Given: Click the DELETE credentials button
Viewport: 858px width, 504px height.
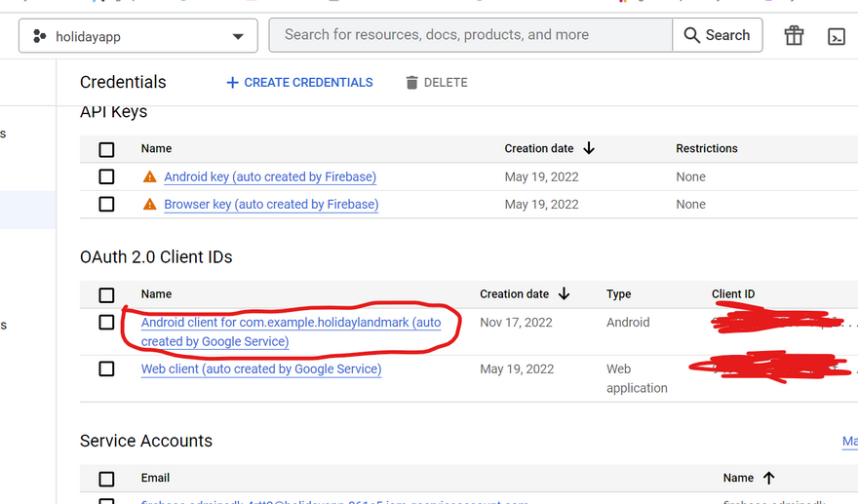Looking at the screenshot, I should tap(437, 83).
